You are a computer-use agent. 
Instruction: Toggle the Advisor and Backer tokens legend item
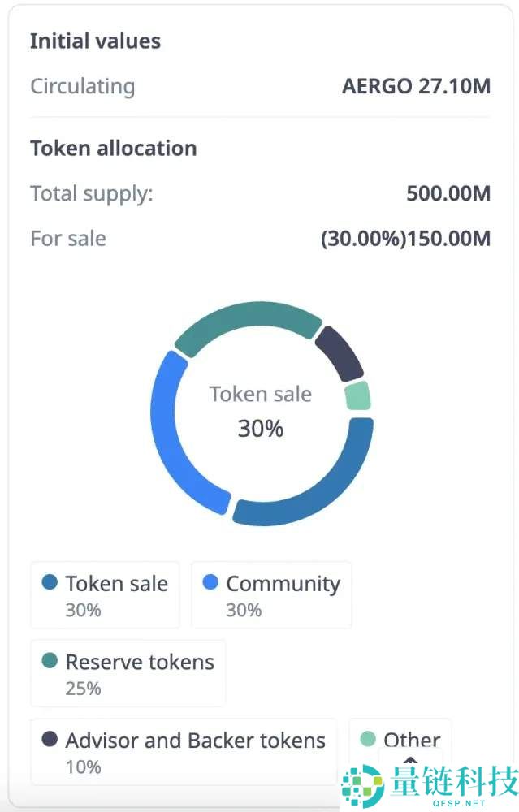[x=184, y=751]
